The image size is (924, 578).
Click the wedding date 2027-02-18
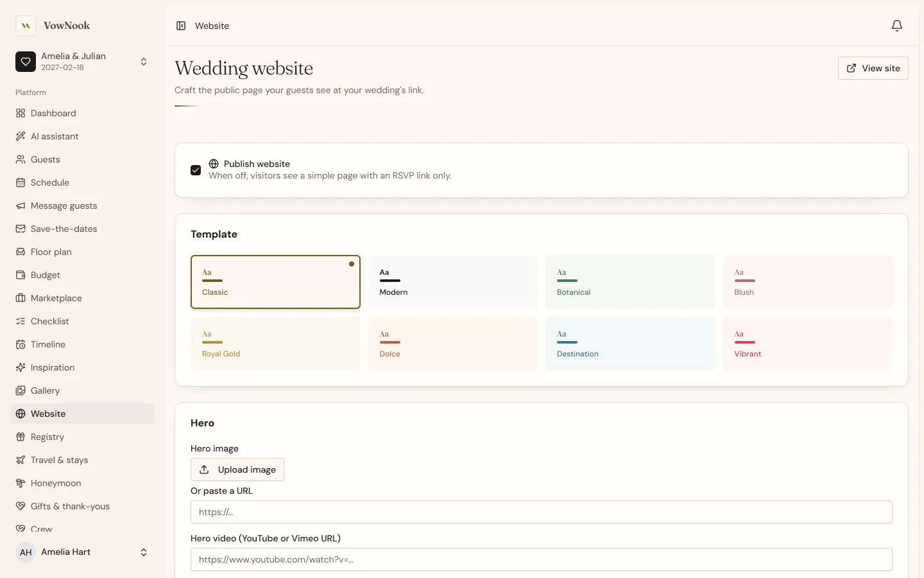pos(62,67)
